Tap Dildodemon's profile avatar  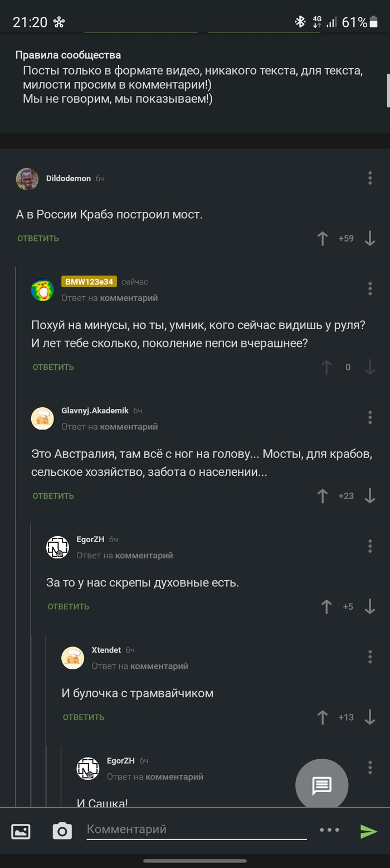[x=27, y=178]
